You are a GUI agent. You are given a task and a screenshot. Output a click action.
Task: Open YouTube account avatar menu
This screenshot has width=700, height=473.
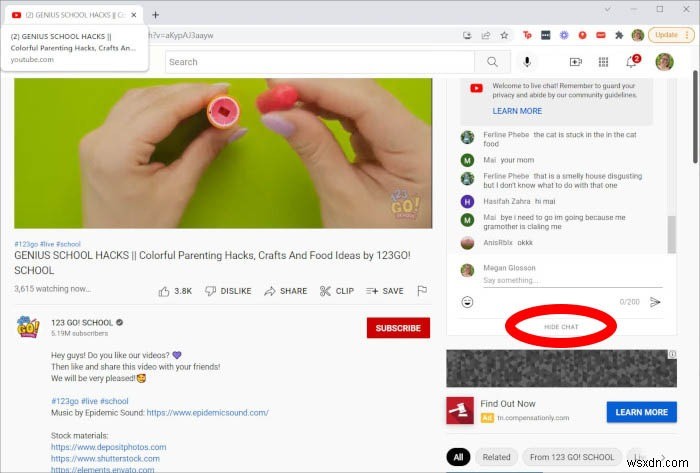(x=664, y=62)
